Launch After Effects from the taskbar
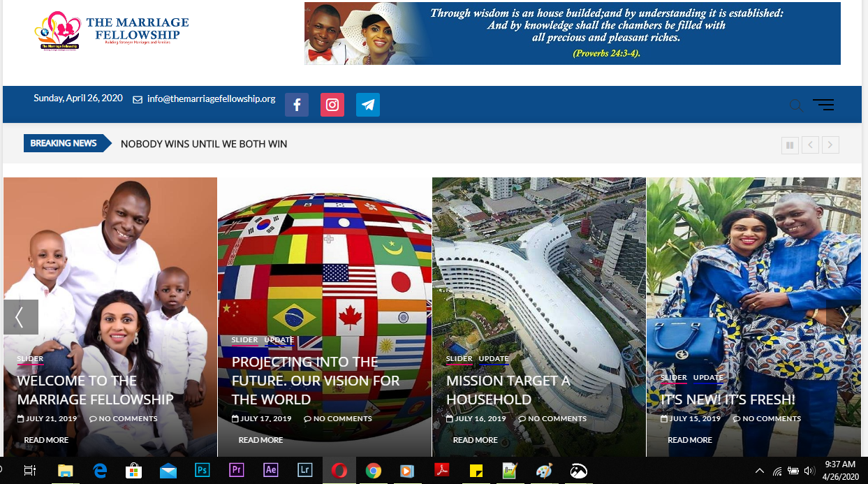Screen dimensions: 868x484 point(271,471)
